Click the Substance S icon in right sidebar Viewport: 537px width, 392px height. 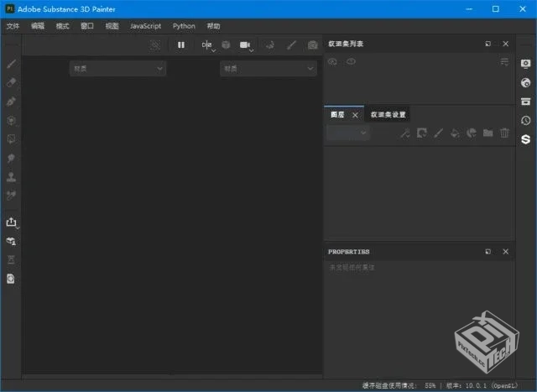(525, 139)
